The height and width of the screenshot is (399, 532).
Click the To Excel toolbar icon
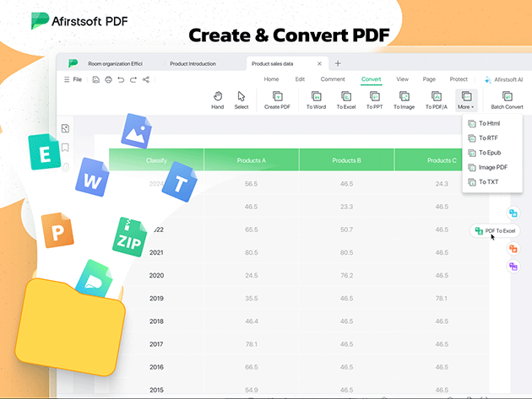pyautogui.click(x=346, y=100)
